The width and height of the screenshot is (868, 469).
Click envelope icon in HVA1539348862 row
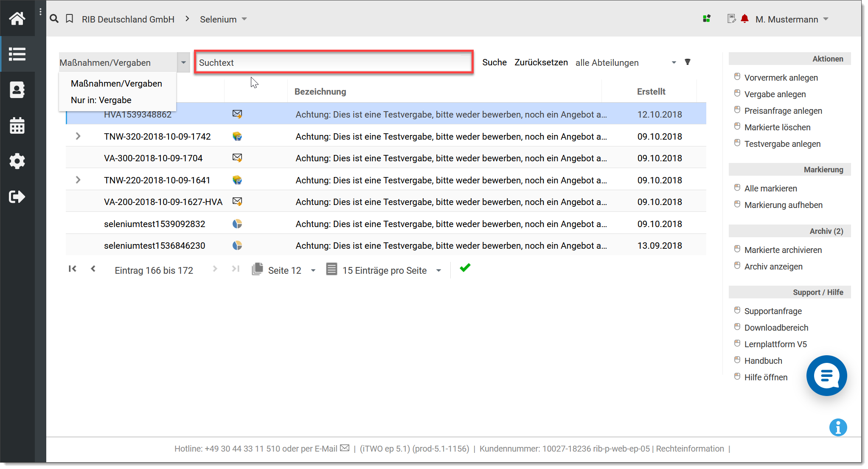click(x=237, y=114)
